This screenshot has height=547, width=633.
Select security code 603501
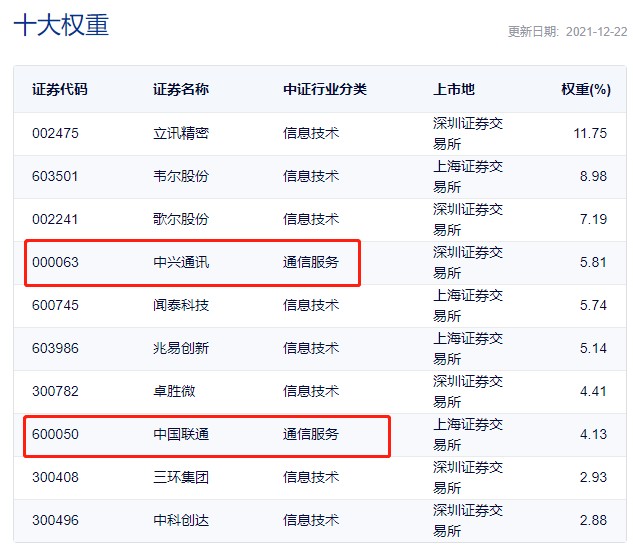[55, 176]
